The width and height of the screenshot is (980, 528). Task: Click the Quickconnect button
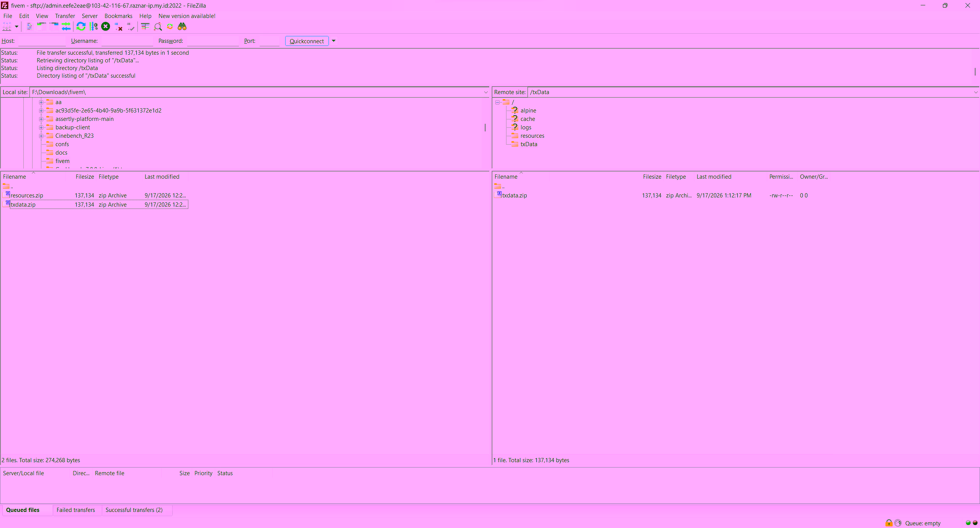[x=307, y=41]
